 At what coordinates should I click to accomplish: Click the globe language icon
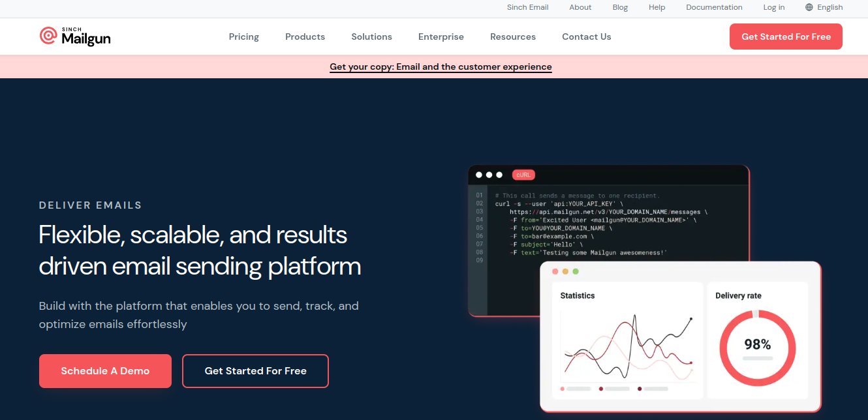pyautogui.click(x=809, y=7)
